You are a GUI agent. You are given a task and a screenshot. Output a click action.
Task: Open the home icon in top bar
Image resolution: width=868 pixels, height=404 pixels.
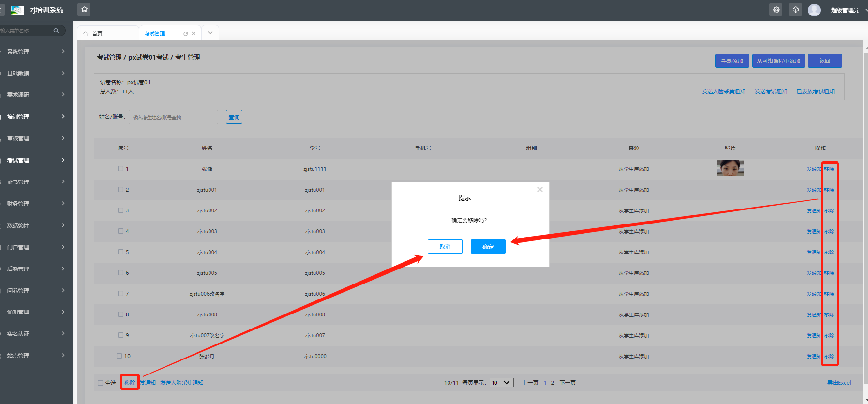tap(84, 10)
